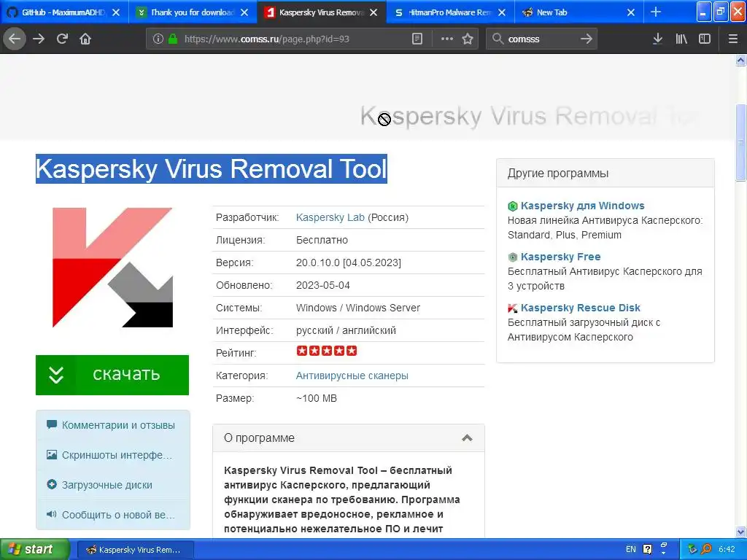The image size is (747, 560).
Task: Click the Kaspersky Free shield icon
Action: point(513,257)
